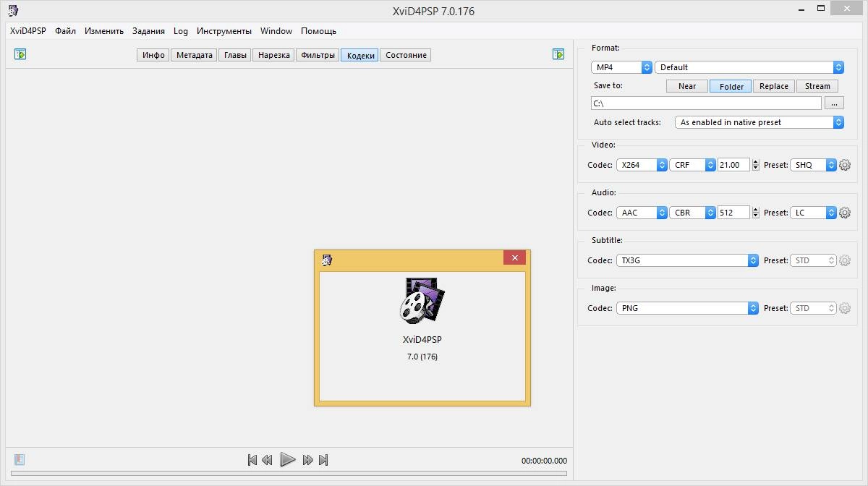Viewport: 868px width, 486px height.
Task: Open the PNG image codec dropdown
Action: (687, 308)
